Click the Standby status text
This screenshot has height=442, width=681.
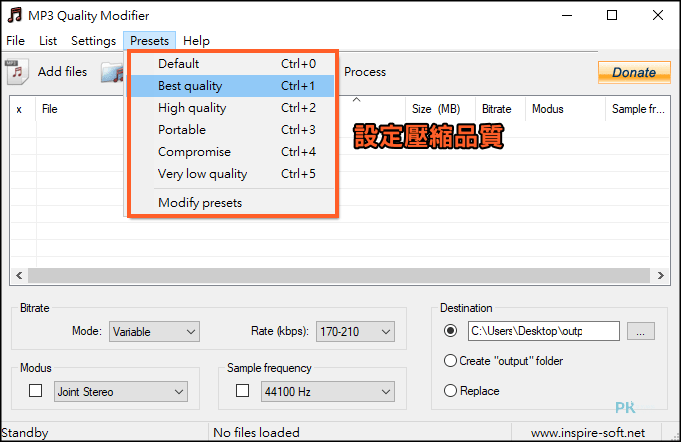tap(25, 433)
